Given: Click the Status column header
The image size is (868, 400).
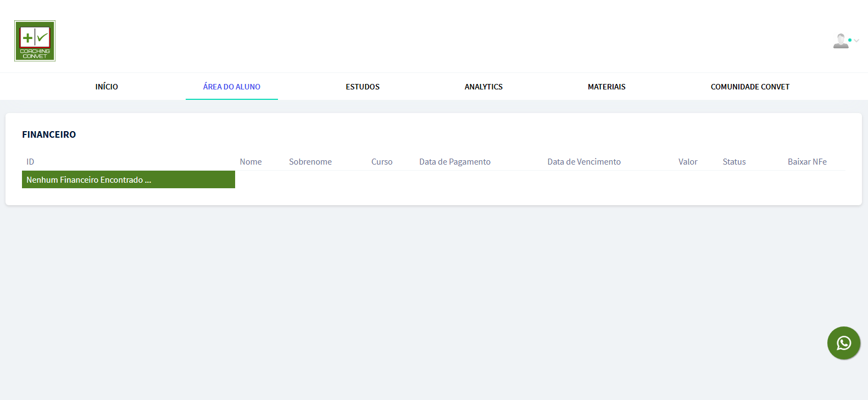Looking at the screenshot, I should point(734,162).
